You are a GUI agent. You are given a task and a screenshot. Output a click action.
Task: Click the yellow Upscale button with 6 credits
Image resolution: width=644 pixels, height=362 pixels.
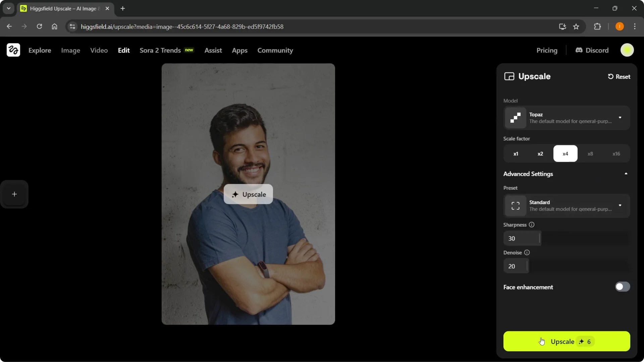pos(566,342)
